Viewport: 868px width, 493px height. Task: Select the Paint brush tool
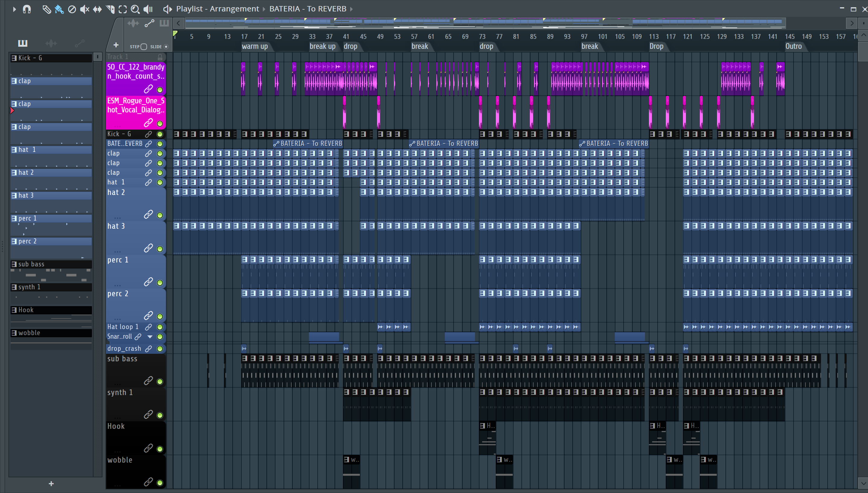pyautogui.click(x=59, y=9)
